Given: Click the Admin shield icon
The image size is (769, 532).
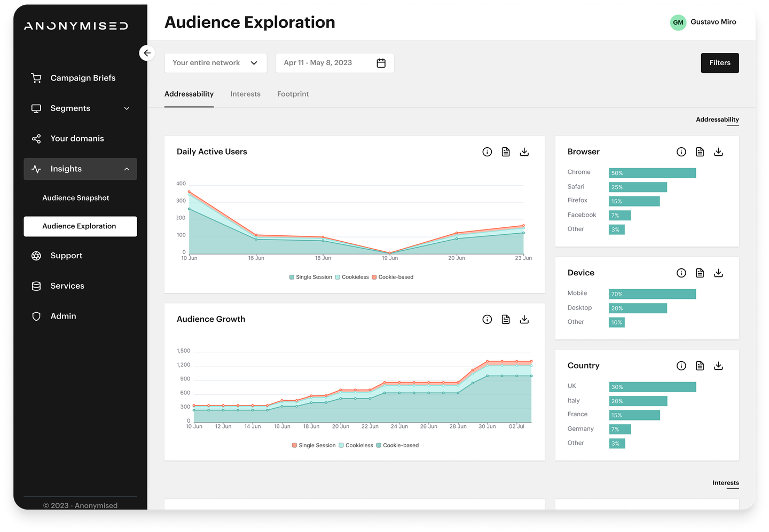Looking at the screenshot, I should coord(36,316).
